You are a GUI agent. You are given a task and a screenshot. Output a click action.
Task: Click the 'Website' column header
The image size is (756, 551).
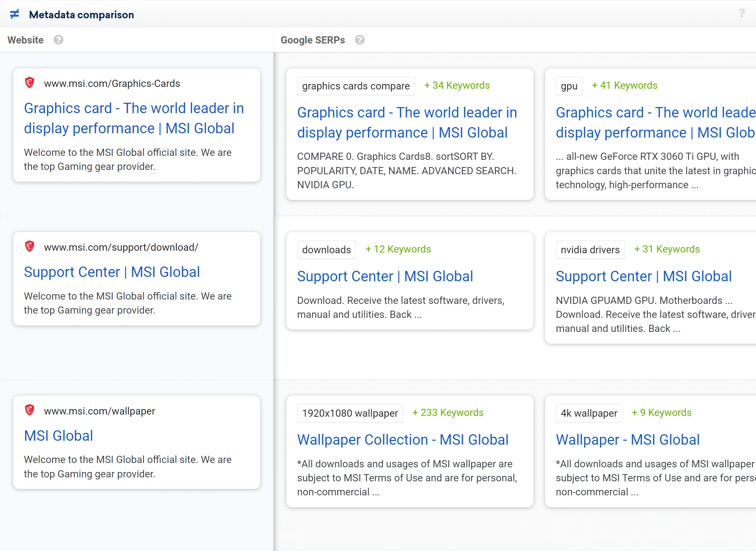tap(26, 40)
